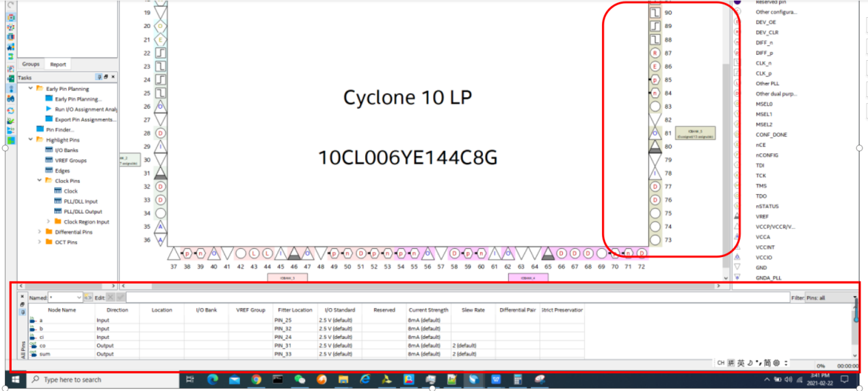This screenshot has height=391, width=868.
Task: Close the Tasks panel
Action: [x=113, y=77]
